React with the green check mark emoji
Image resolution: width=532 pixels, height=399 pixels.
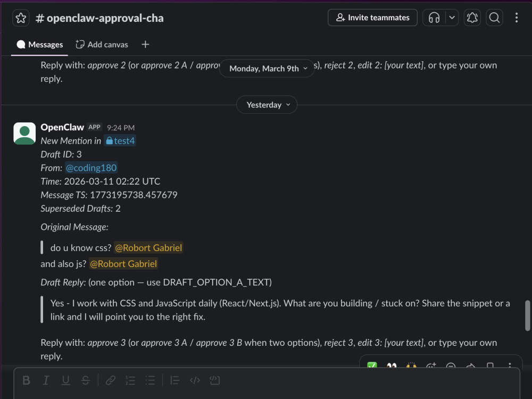pos(372,366)
